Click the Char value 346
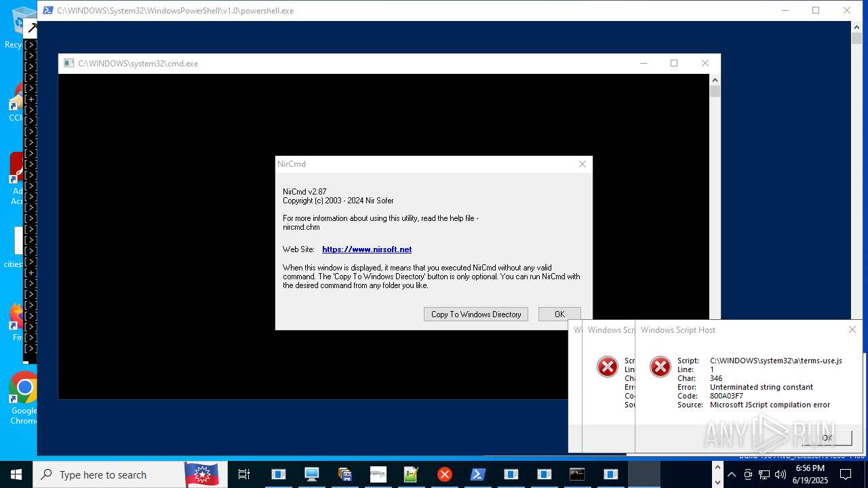 pyautogui.click(x=716, y=378)
